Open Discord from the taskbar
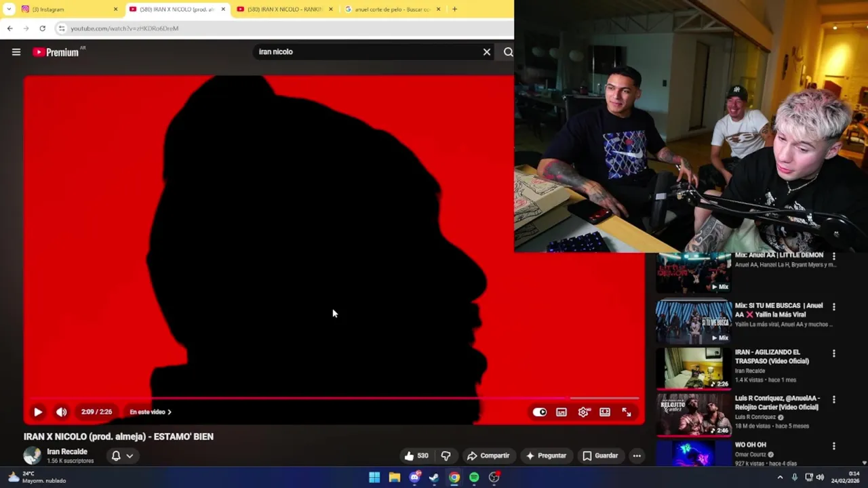 pyautogui.click(x=414, y=477)
